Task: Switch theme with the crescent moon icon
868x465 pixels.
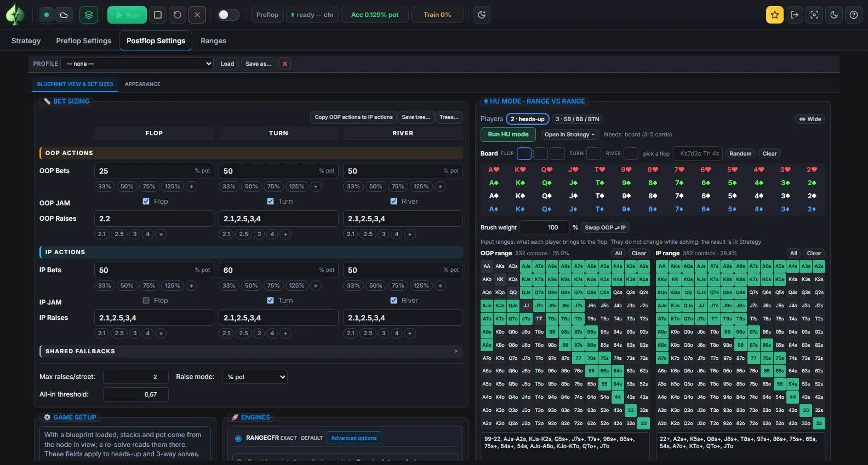Action: point(834,15)
